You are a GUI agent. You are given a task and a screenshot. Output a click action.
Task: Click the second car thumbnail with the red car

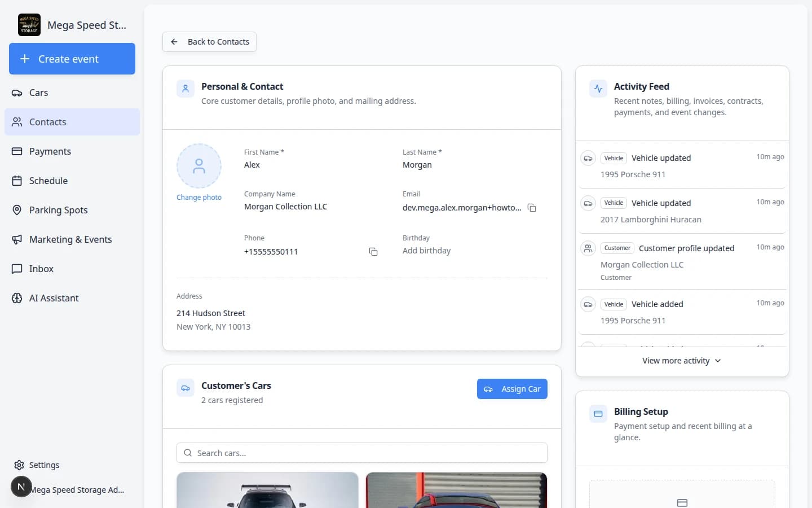click(x=457, y=490)
